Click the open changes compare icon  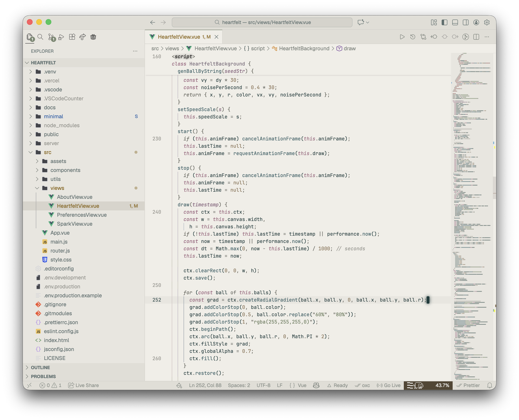pyautogui.click(x=423, y=37)
